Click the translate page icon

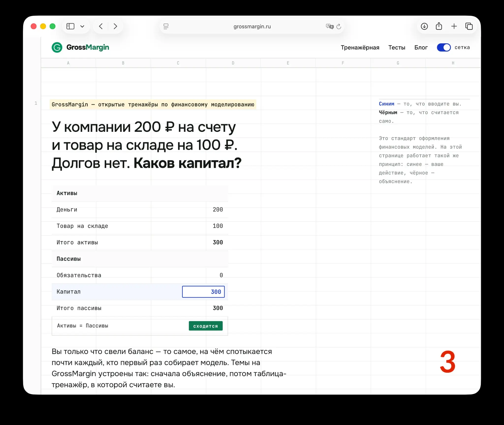[x=329, y=26]
